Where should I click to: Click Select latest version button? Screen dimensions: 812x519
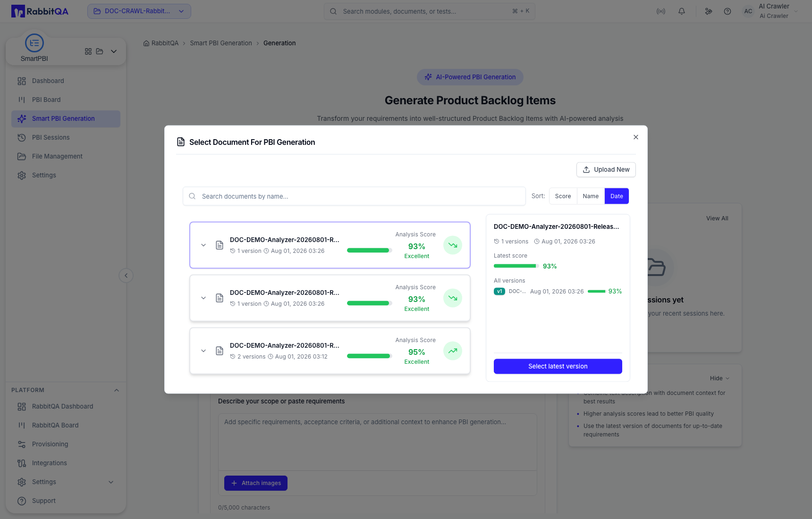point(558,367)
